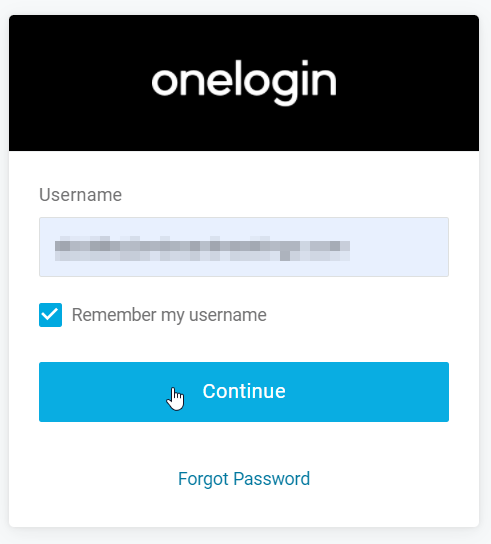Image resolution: width=491 pixels, height=544 pixels.
Task: Click the white onelogin wordmark
Action: point(244,83)
